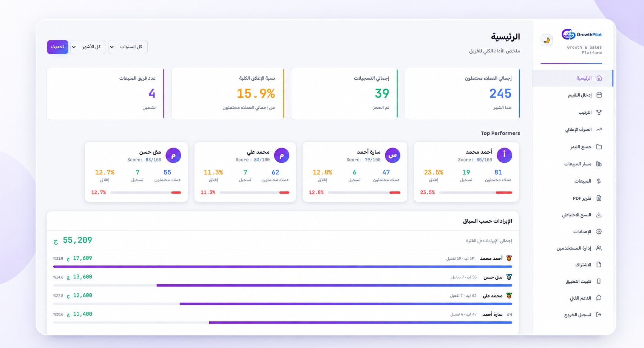This screenshot has height=348, width=644.
Task: Click the Top Performers heading
Action: [500, 133]
